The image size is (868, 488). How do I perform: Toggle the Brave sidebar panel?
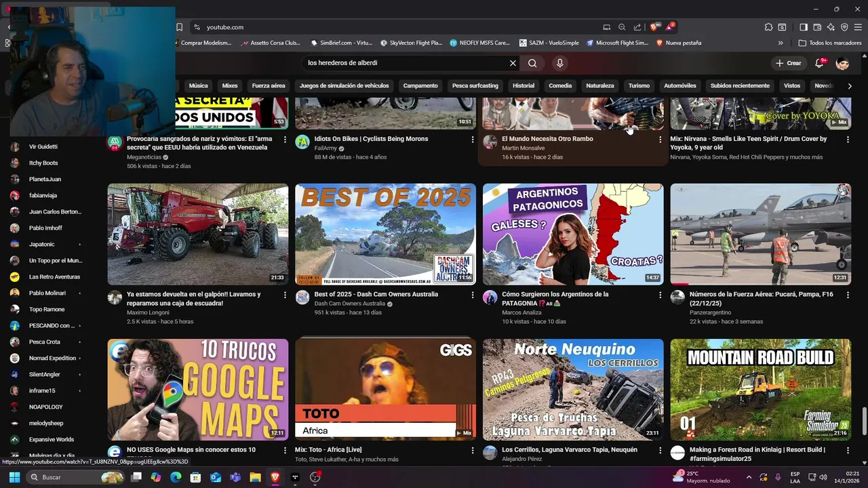804,27
